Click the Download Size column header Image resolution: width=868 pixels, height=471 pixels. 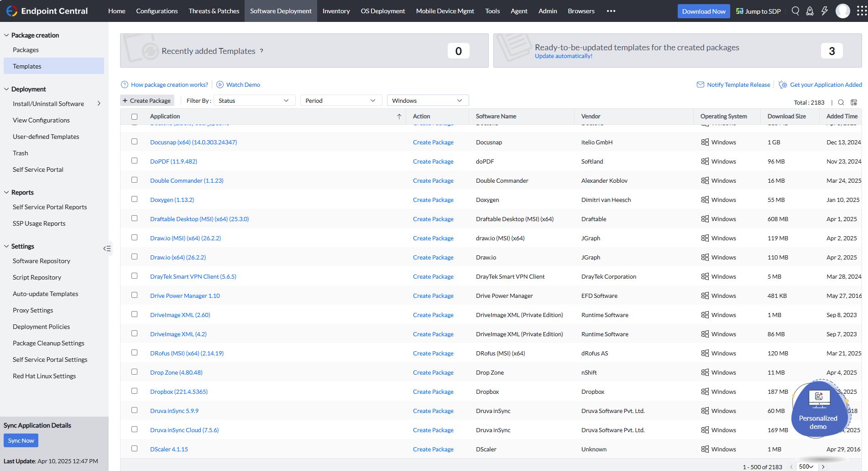787,116
